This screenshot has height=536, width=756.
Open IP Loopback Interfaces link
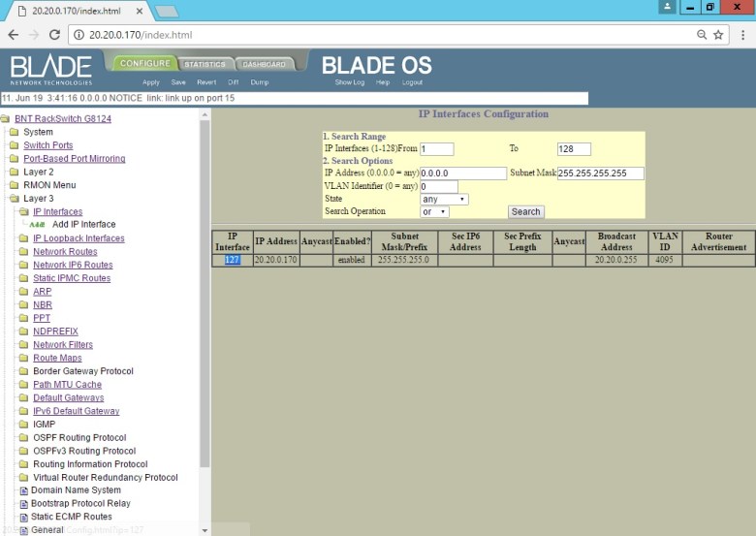point(79,238)
